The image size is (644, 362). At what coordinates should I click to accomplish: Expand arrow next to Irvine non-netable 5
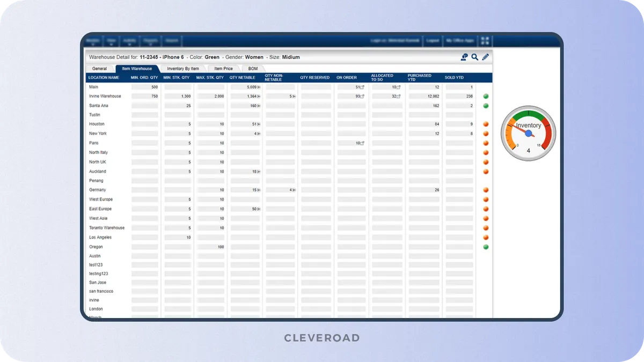(x=294, y=97)
